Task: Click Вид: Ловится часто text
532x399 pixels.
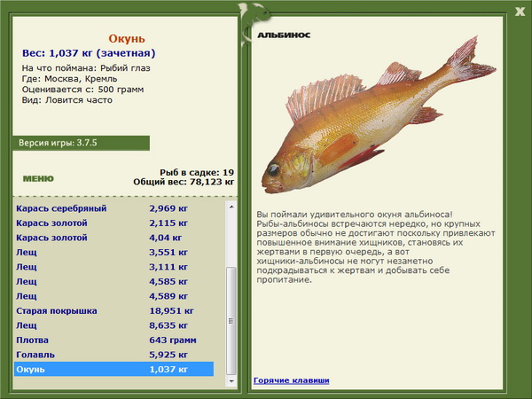Action: click(67, 100)
